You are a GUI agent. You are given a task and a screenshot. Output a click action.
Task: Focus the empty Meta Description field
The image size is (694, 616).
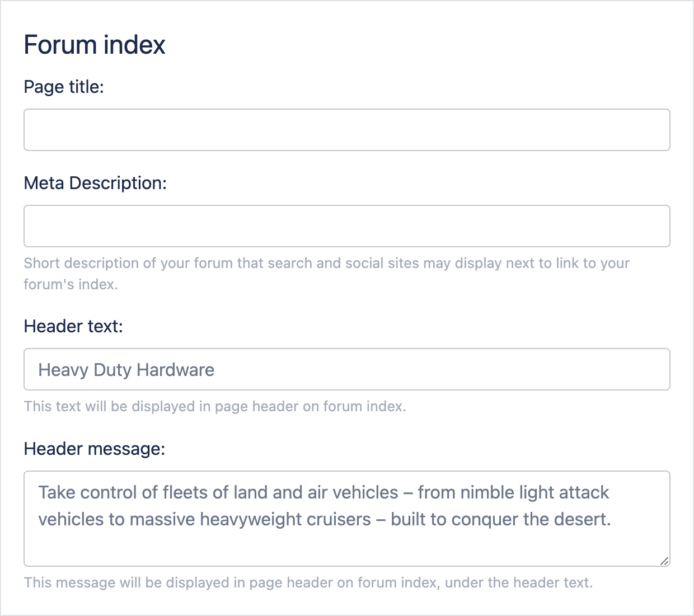(x=346, y=226)
